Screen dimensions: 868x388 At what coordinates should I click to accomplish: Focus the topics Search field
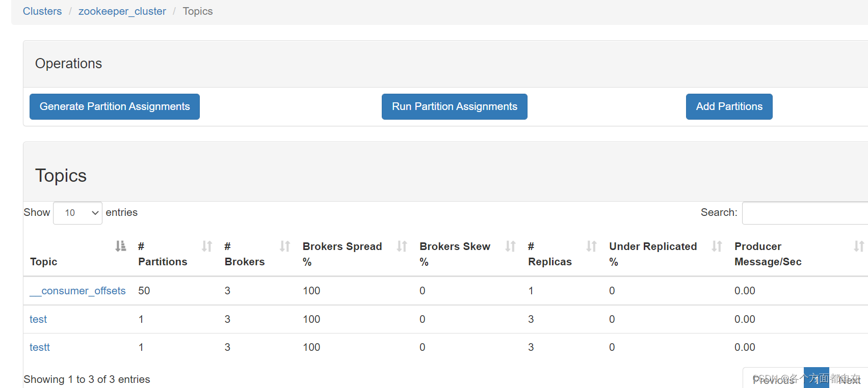coord(805,213)
